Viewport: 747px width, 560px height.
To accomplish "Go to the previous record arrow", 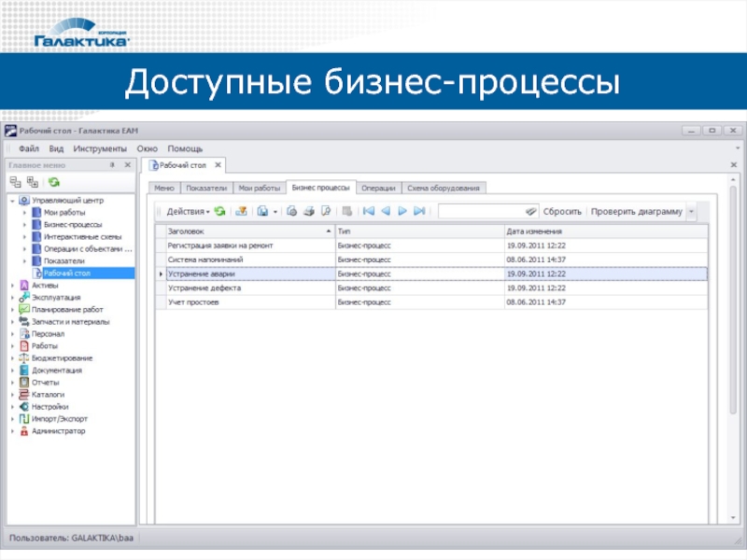I will point(386,211).
